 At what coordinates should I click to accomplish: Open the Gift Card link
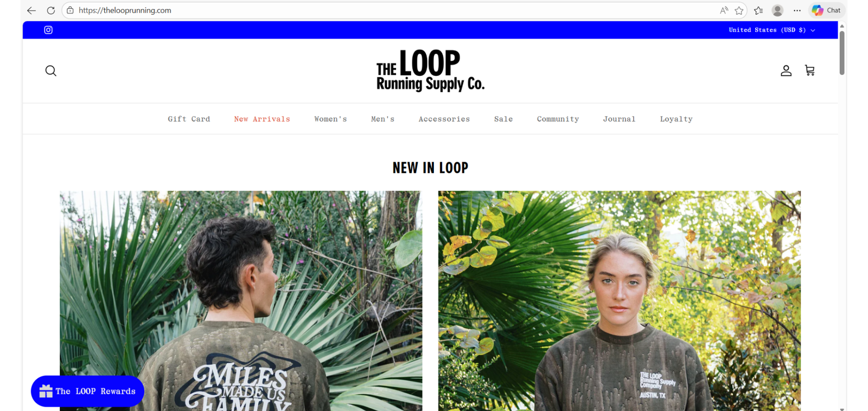(189, 119)
